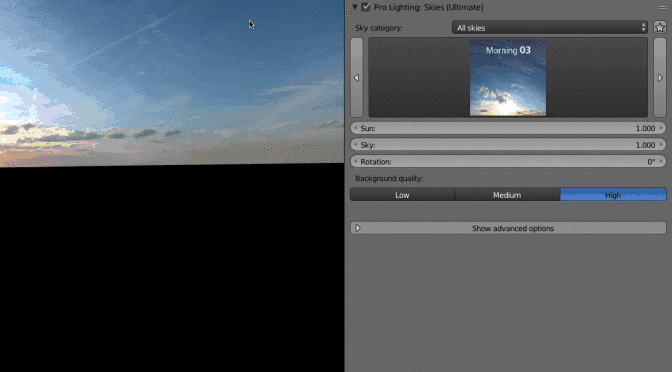Set background quality to Medium
The height and width of the screenshot is (372, 672).
pos(507,195)
